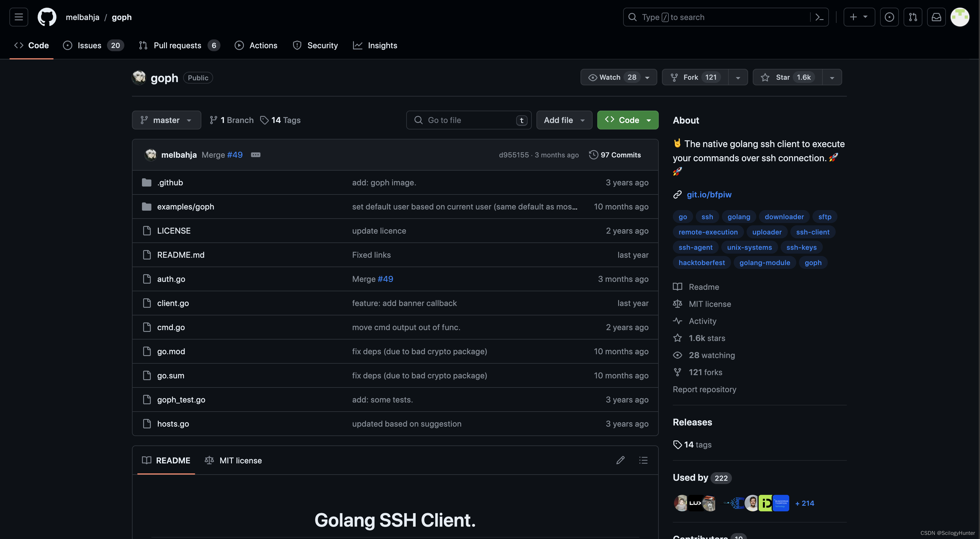Expand the plus create-new dropdown in header
Image resolution: width=980 pixels, height=539 pixels.
pos(859,17)
